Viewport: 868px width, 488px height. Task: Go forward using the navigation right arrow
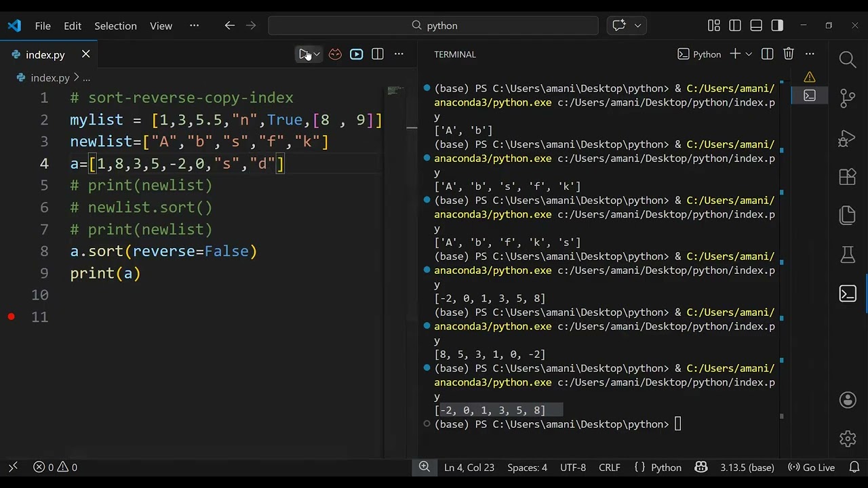pos(251,26)
